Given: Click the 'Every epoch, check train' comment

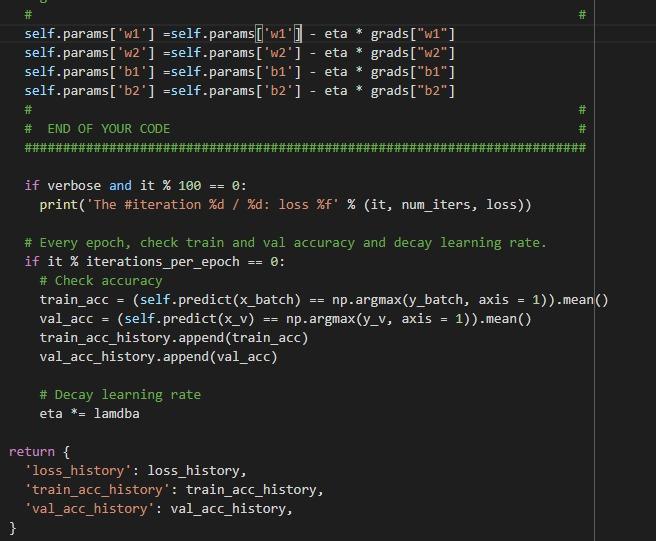Looking at the screenshot, I should point(285,243).
